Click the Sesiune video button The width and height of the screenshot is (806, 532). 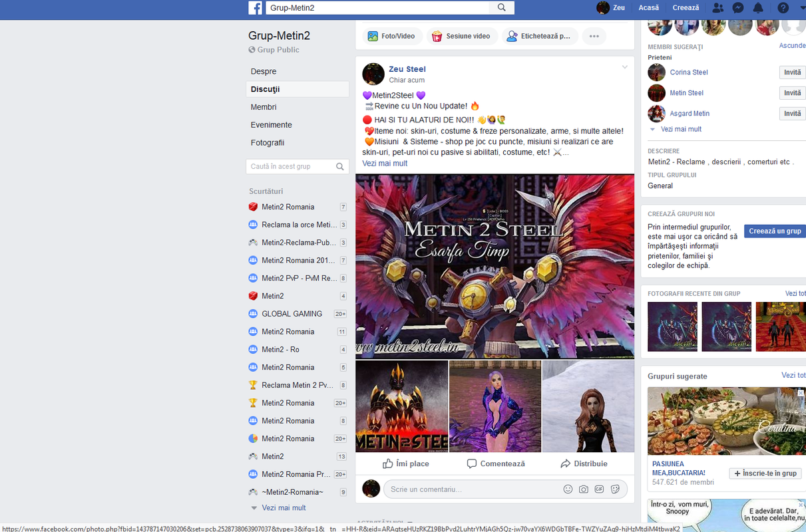(461, 37)
